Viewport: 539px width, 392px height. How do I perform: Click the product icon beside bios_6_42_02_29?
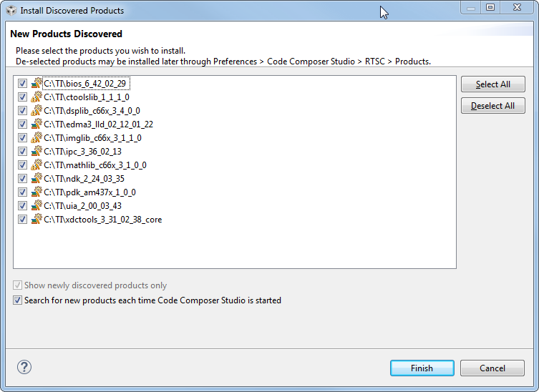[x=37, y=83]
